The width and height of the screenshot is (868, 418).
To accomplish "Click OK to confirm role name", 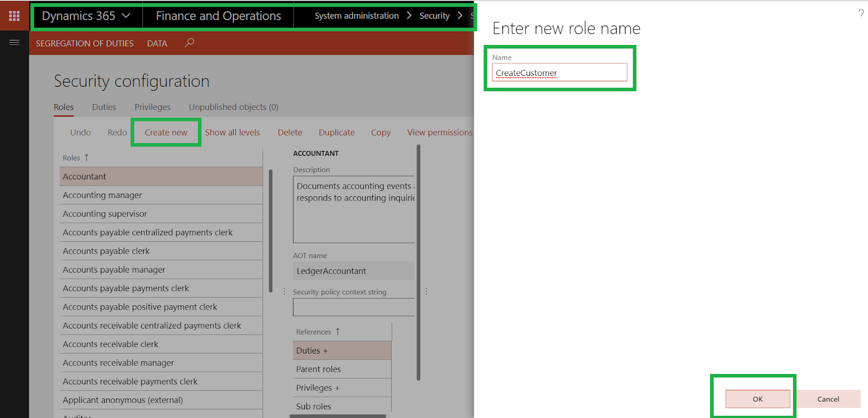I will point(757,399).
